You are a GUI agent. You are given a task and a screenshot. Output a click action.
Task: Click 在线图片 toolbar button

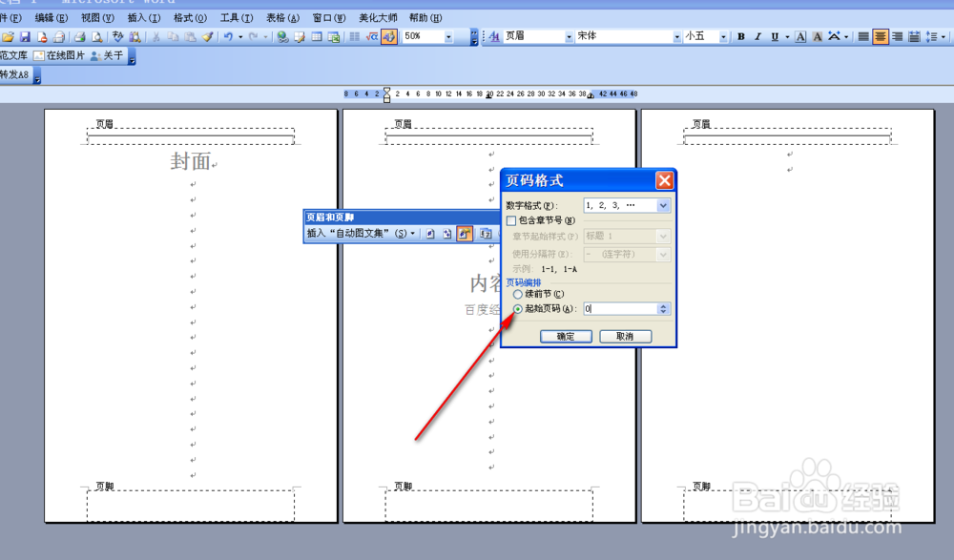(59, 55)
